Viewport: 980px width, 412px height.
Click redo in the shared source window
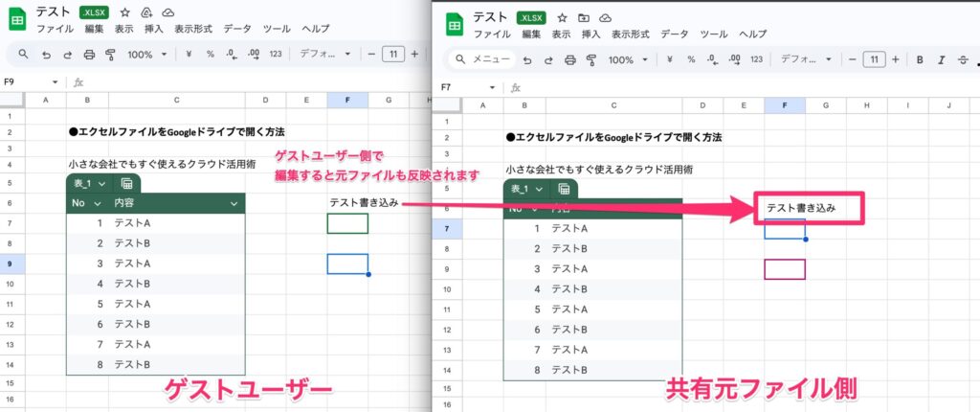click(547, 59)
